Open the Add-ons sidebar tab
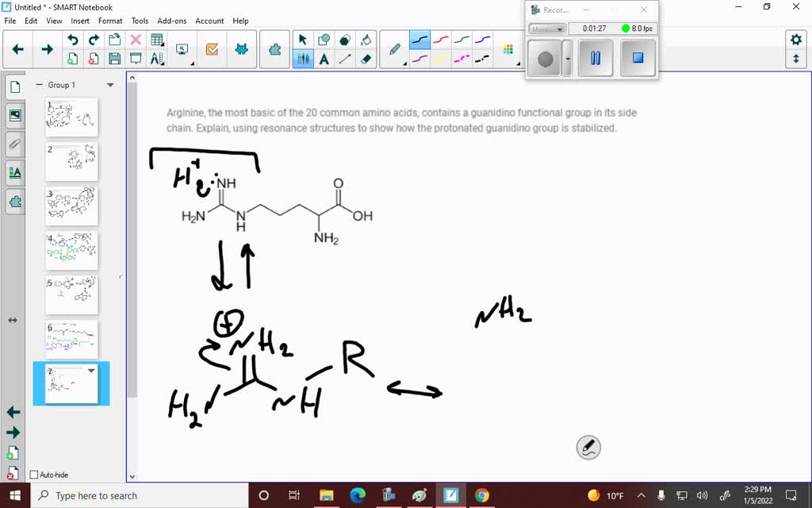The height and width of the screenshot is (508, 812). [17, 202]
